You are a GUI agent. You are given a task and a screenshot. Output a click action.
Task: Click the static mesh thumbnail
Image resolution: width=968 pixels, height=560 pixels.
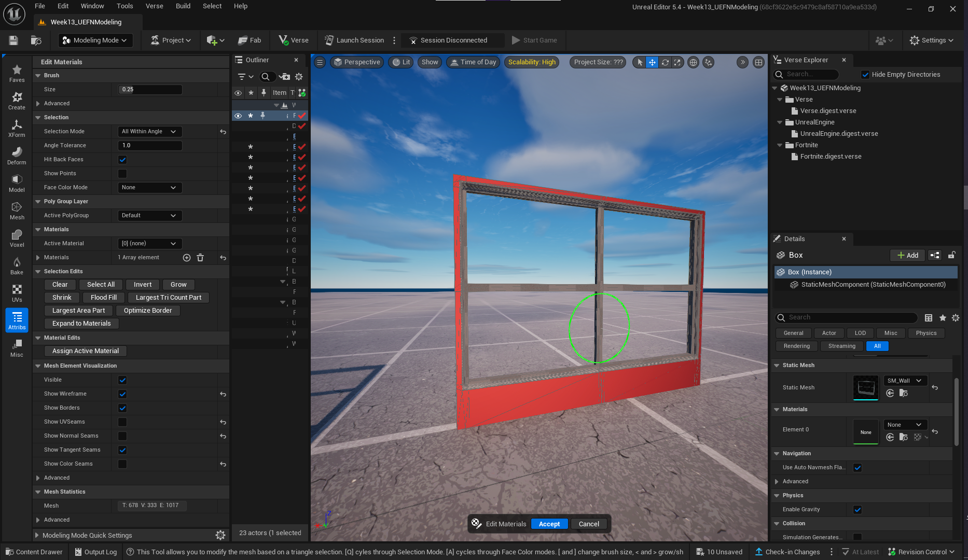click(x=866, y=388)
